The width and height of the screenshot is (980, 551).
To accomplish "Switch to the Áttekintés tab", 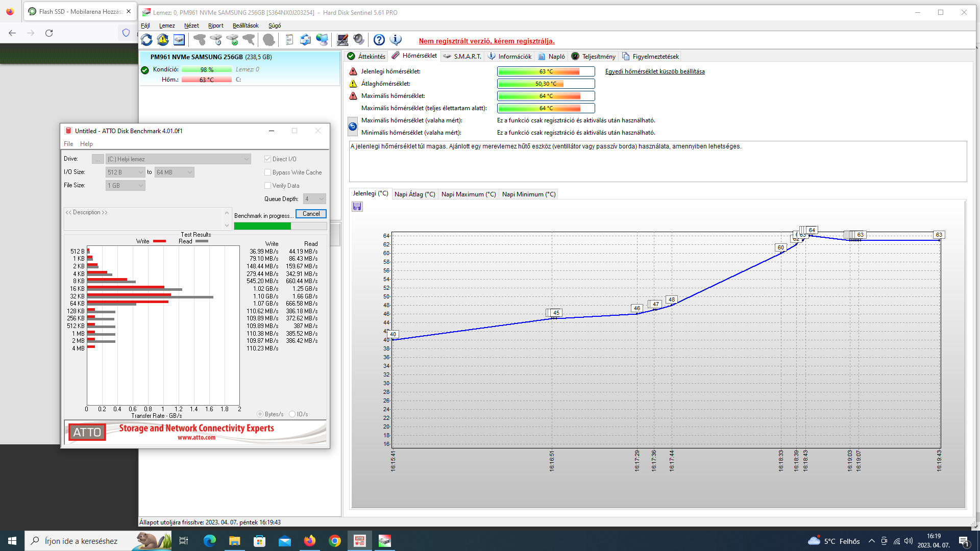I will (x=366, y=56).
